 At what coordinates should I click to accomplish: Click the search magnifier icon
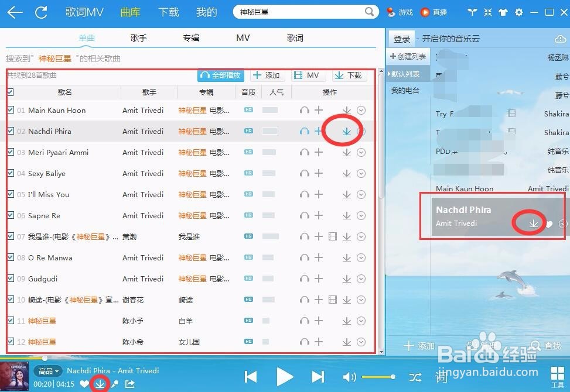(369, 12)
